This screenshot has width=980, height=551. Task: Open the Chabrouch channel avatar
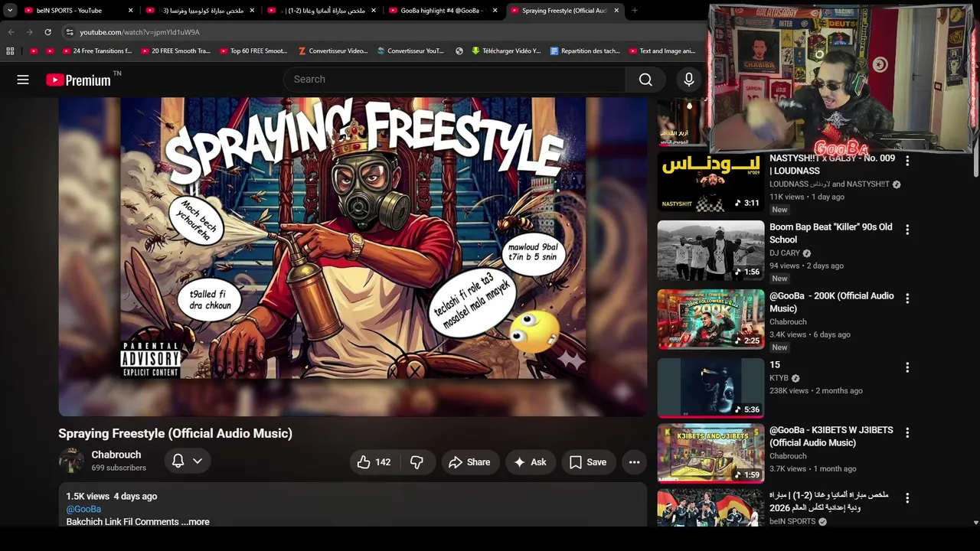pos(72,461)
